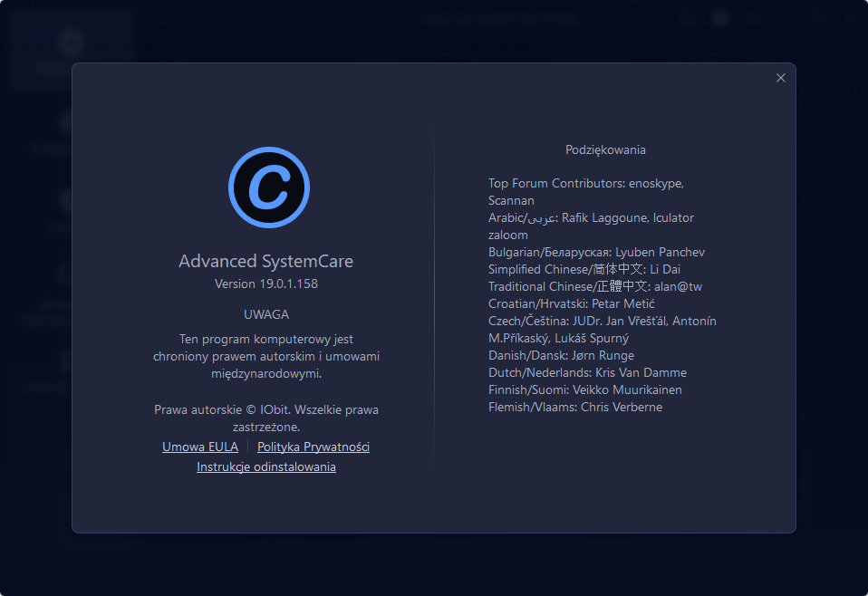Click the Finnish Veikko Muurikainen credit

click(585, 389)
